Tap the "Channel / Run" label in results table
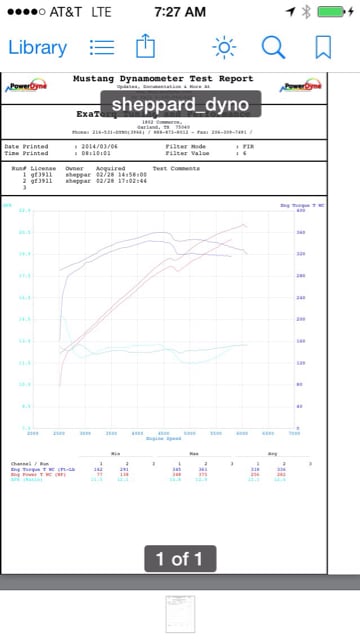Image resolution: width=360 pixels, height=640 pixels. point(29,464)
